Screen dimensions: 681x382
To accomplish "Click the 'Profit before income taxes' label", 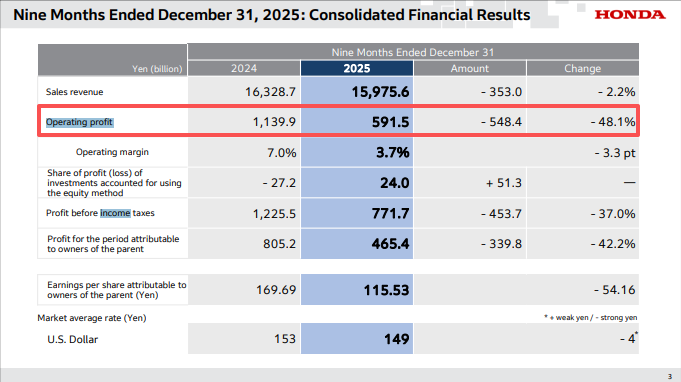I will click(100, 213).
